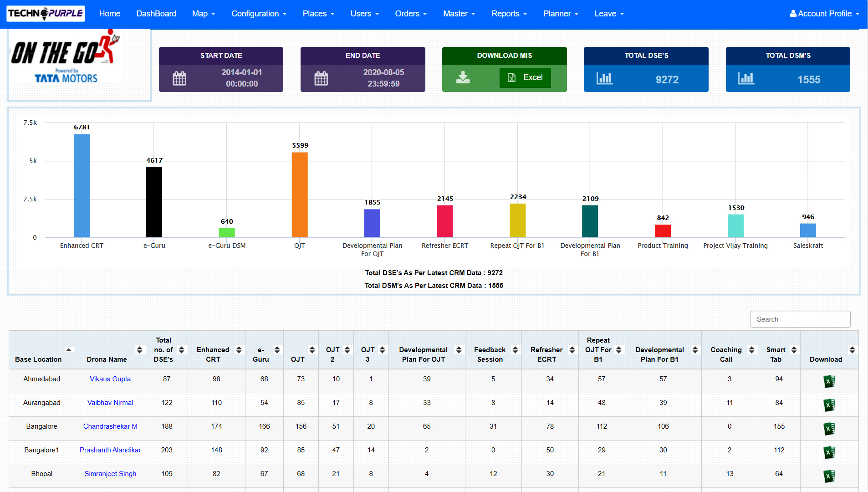Open the Master dropdown
This screenshot has height=492, width=868.
459,14
